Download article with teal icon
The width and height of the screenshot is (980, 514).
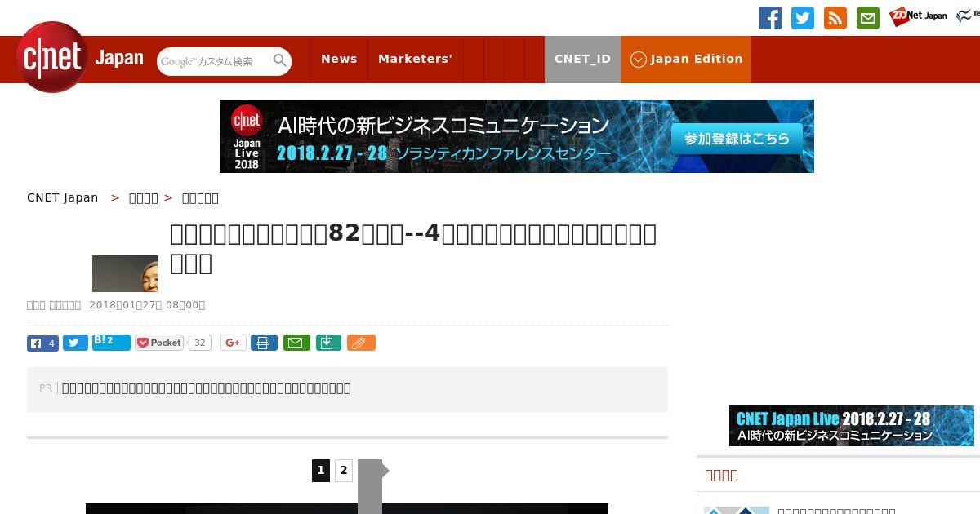point(327,343)
